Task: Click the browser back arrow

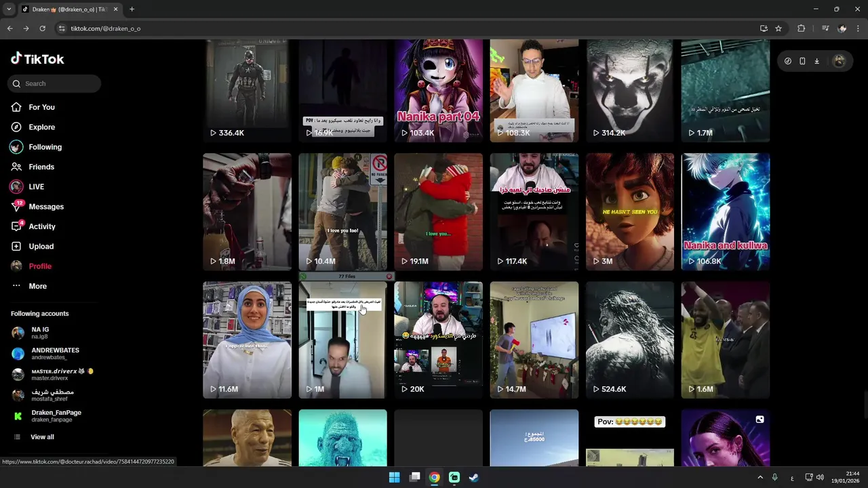Action: pyautogui.click(x=9, y=28)
